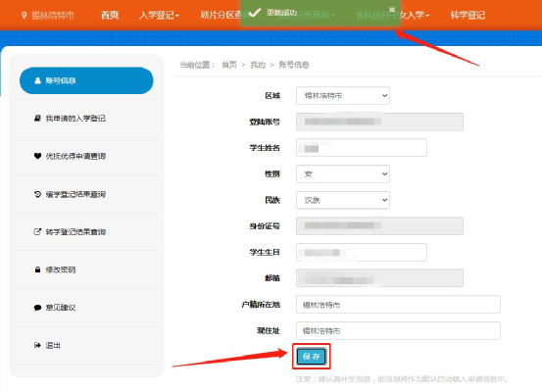Open the 区域 dropdown
Screen dimensions: 542x392
point(343,96)
